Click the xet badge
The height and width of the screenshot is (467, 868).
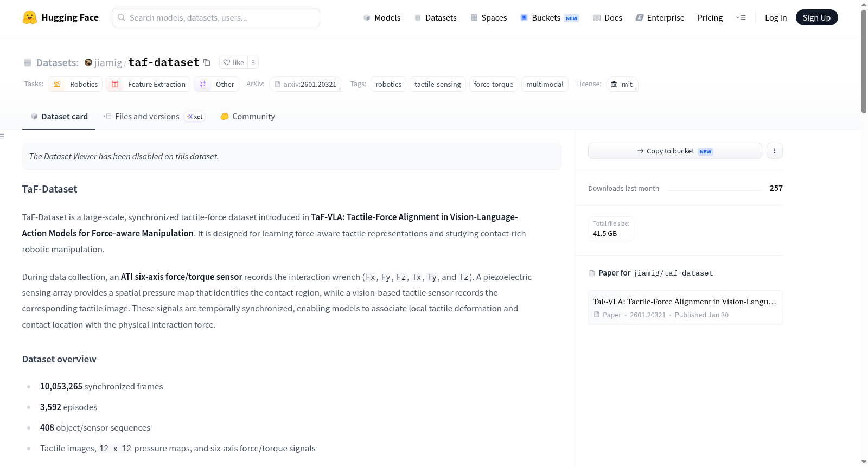(x=195, y=117)
